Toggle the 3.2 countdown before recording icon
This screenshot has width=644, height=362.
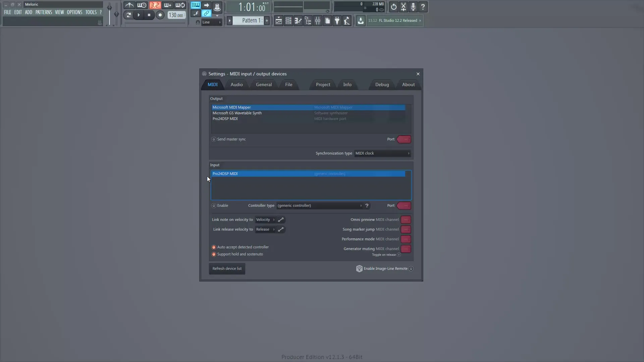155,5
